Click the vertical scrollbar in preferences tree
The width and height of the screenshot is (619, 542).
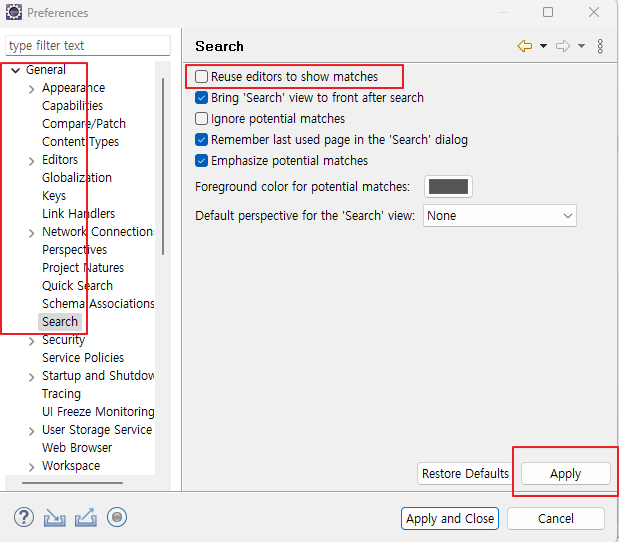163,166
